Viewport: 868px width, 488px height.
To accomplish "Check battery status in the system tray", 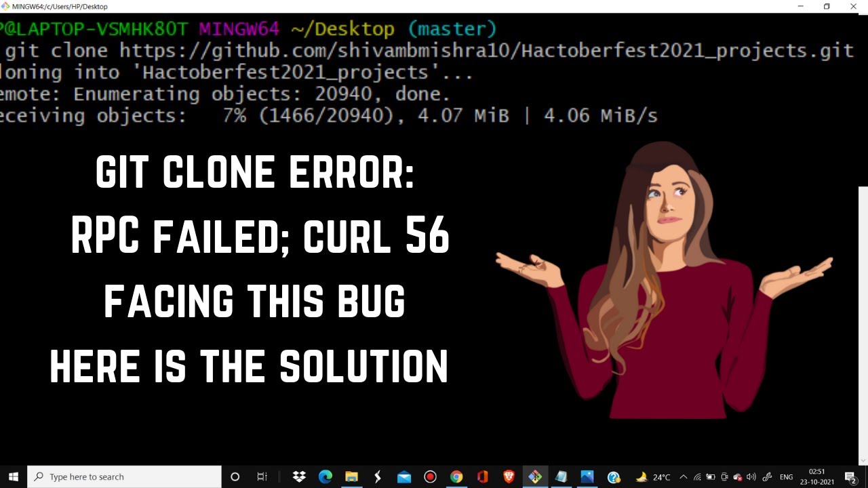I will coord(711,476).
